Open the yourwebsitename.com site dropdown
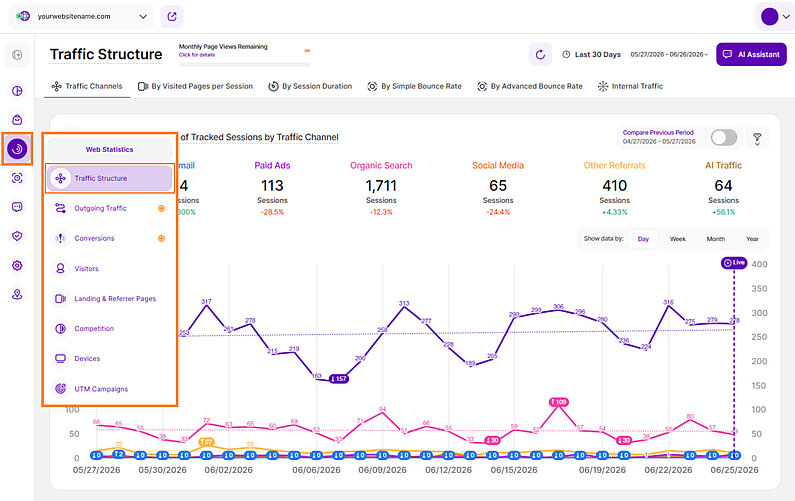 [82, 16]
